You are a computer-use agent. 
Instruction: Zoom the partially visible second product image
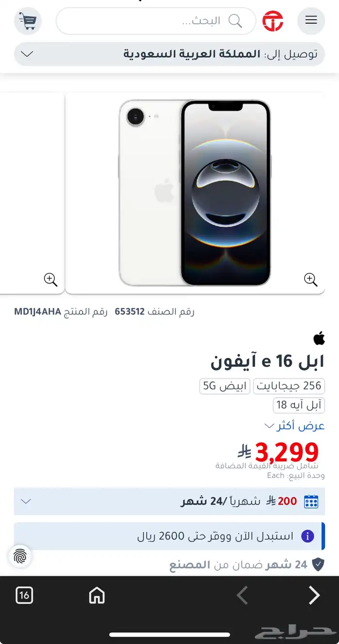pos(50,280)
